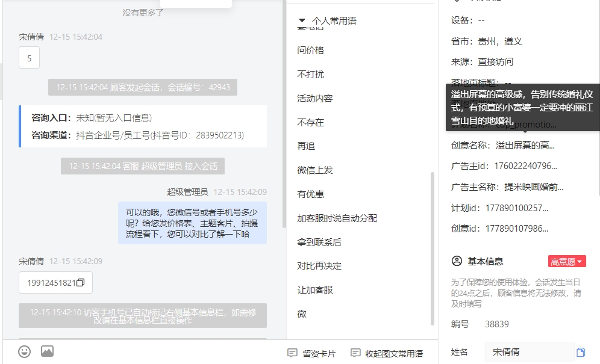Select the 问价格 quick phrase
The image size is (600, 364).
click(x=311, y=50)
